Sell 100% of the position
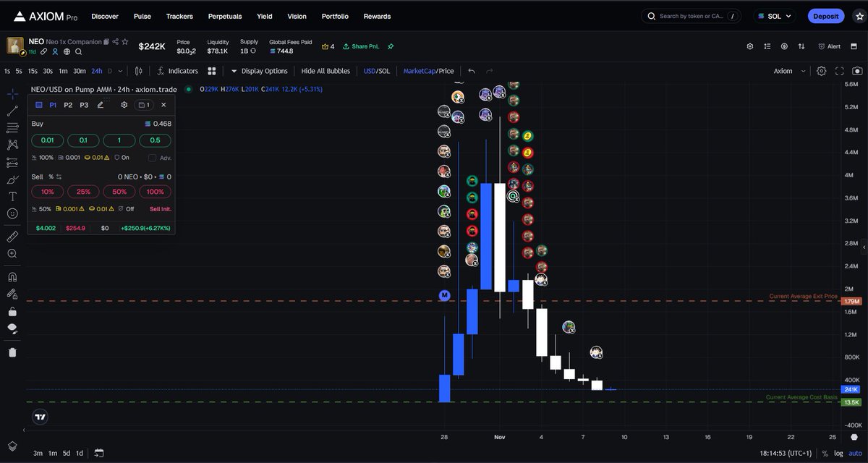Screen dimensions: 868x463 (x=155, y=192)
